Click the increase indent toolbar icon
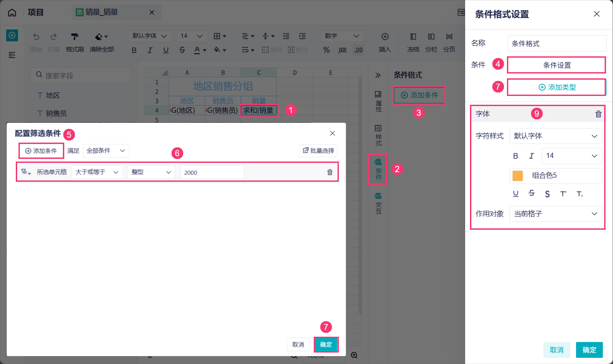 (302, 36)
